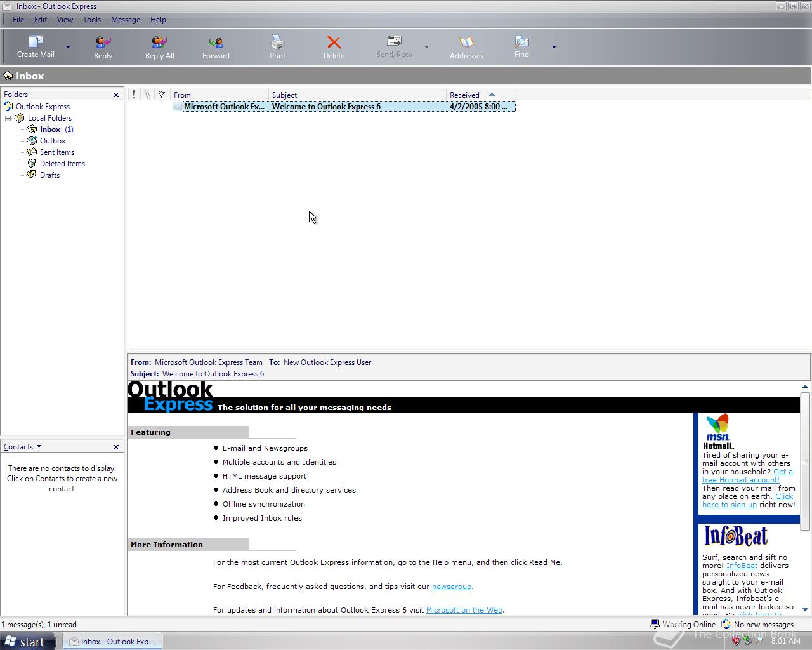
Task: Click the InfoBeat logo
Action: tap(736, 536)
